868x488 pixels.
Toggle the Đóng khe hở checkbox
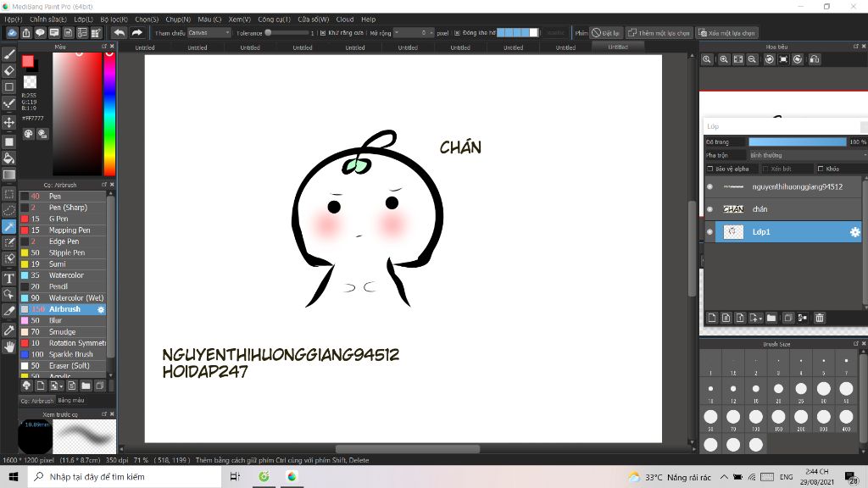click(457, 33)
